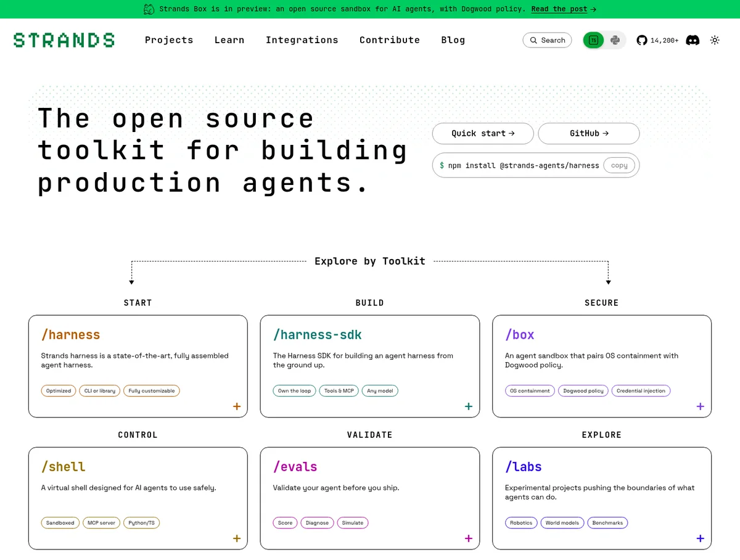Open the /harness heading
Image resolution: width=740 pixels, height=560 pixels.
[x=70, y=335]
